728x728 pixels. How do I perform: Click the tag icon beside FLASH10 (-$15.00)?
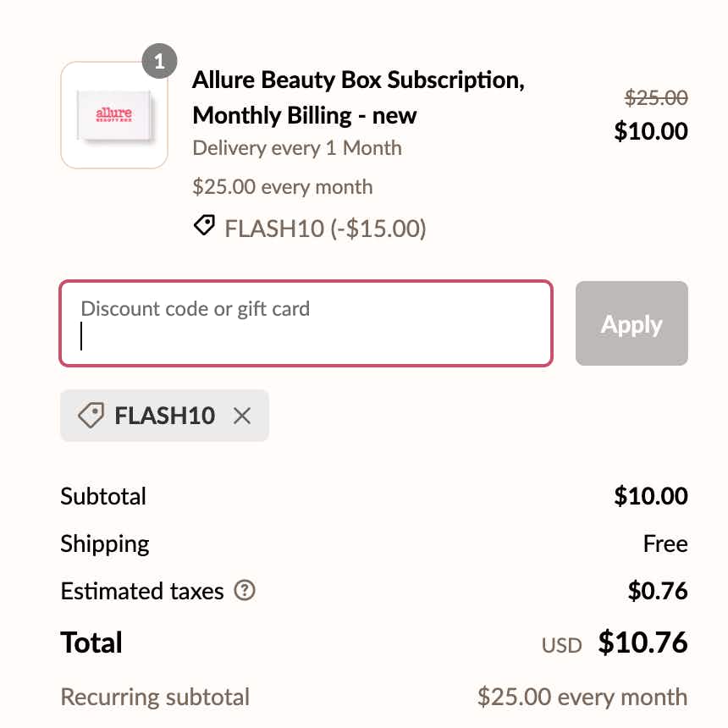coord(204,226)
